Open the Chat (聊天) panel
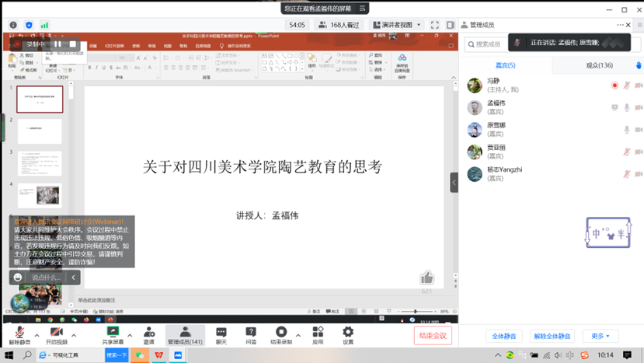 (x=221, y=335)
